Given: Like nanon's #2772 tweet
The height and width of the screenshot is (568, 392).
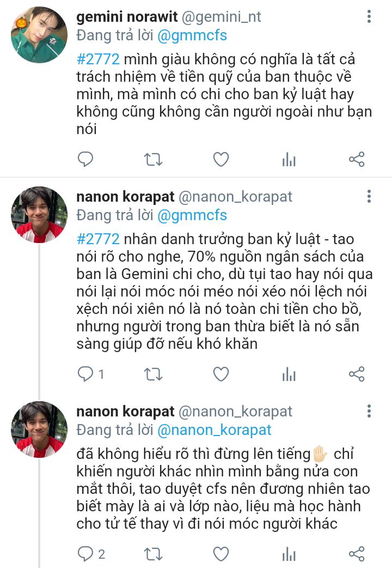Looking at the screenshot, I should [x=220, y=374].
